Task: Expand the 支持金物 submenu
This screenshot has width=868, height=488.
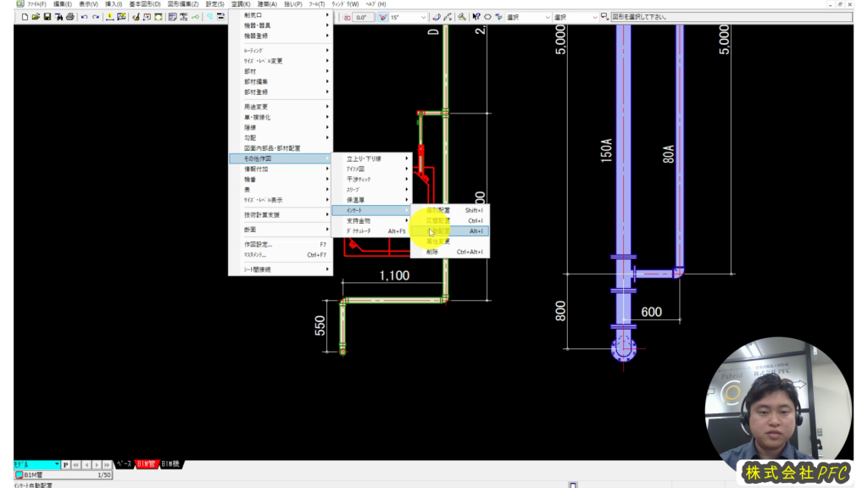Action: point(371,220)
